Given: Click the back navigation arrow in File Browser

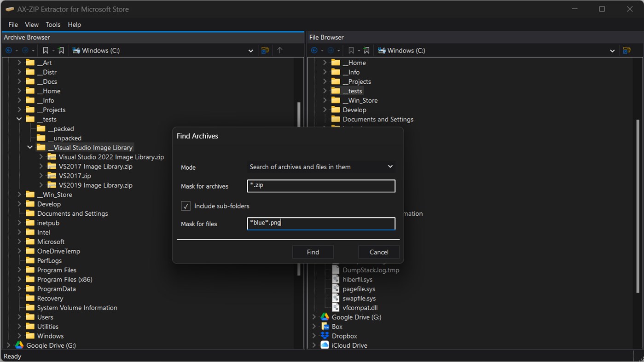Looking at the screenshot, I should tap(315, 50).
